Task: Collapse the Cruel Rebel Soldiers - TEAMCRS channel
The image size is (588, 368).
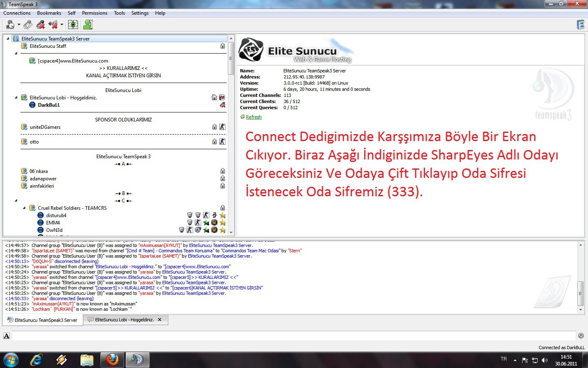Action: (x=24, y=208)
